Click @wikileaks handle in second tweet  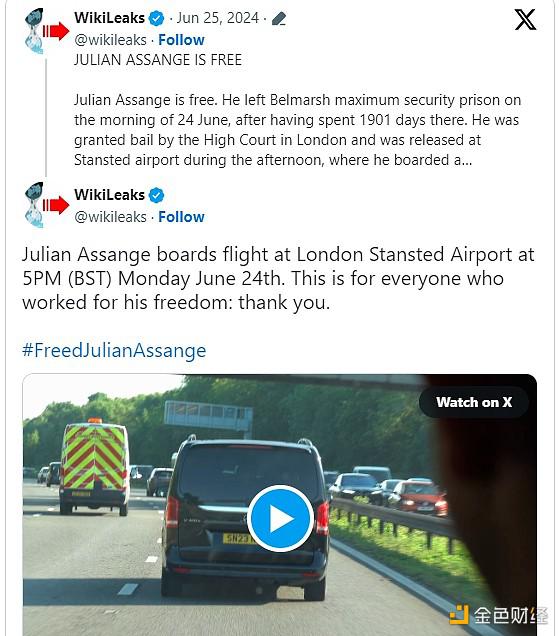110,217
